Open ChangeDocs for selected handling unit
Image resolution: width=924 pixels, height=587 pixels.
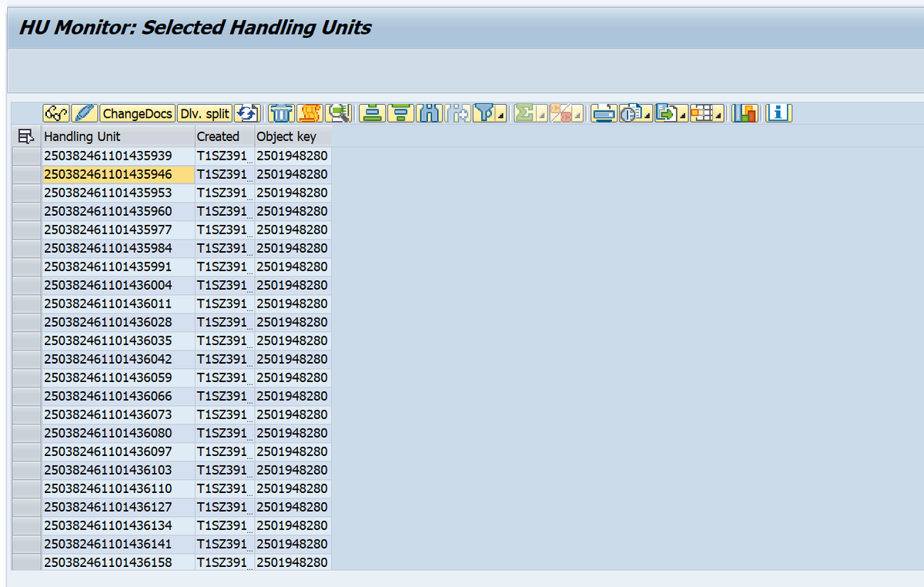138,114
